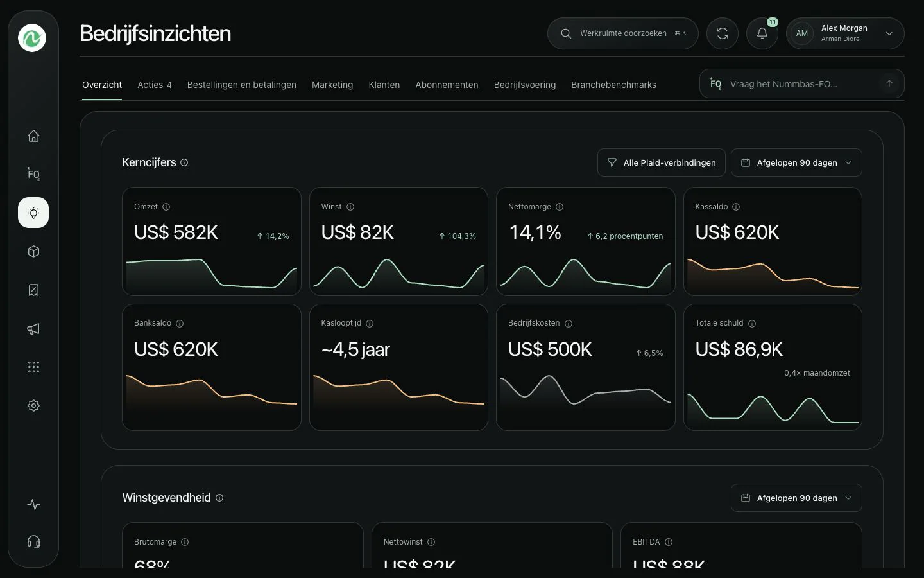Switch to the Bedrijfsvoering tab
This screenshot has height=578, width=924.
click(x=525, y=85)
